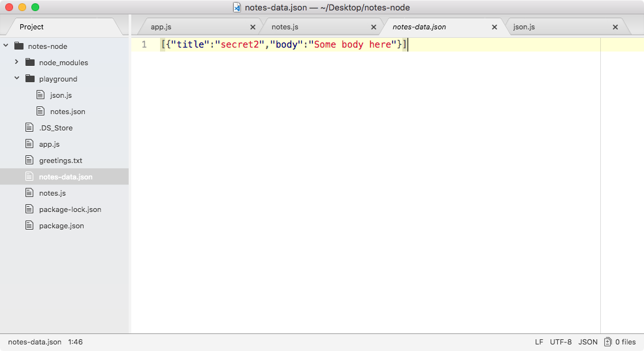Click the "Some body here" string in editor
644x351 pixels.
pyautogui.click(x=353, y=44)
